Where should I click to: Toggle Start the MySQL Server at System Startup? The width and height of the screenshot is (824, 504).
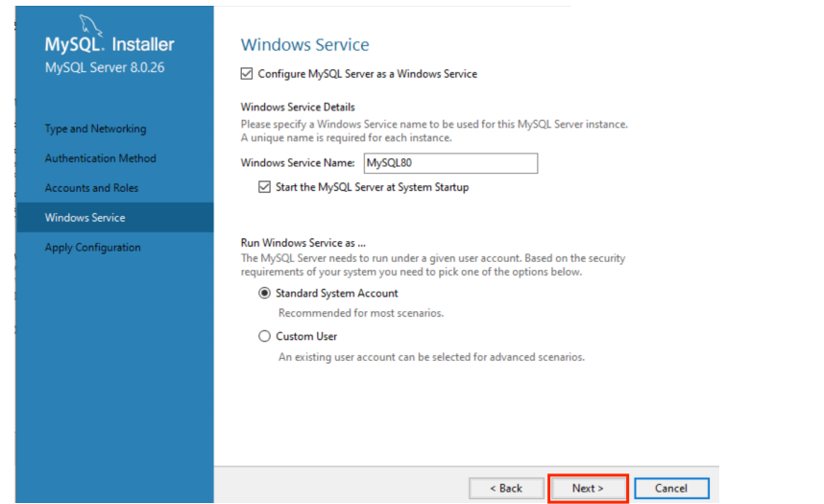pyautogui.click(x=264, y=187)
